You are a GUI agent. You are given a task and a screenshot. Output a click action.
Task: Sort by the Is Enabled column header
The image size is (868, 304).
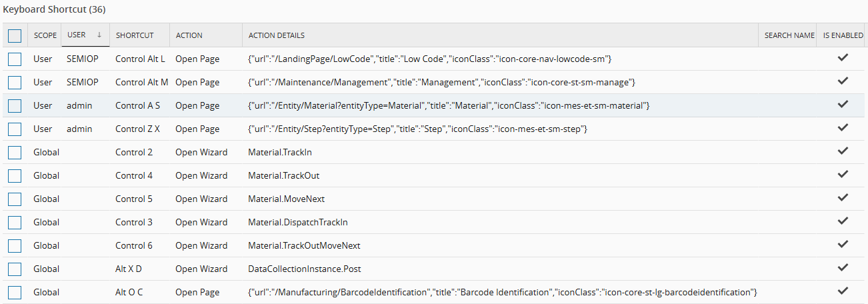point(843,35)
